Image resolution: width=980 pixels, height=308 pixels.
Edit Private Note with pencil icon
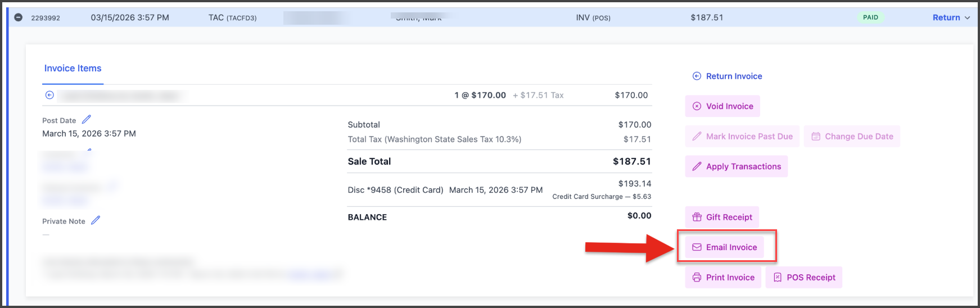(96, 220)
